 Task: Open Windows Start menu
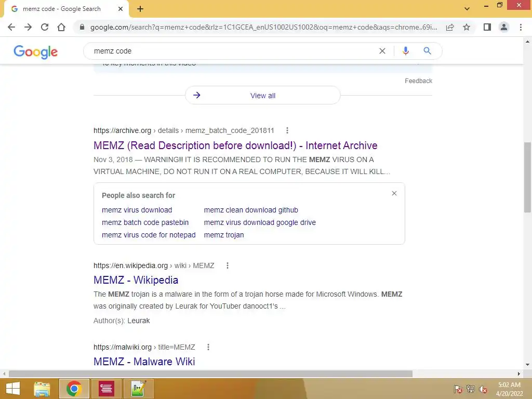pyautogui.click(x=13, y=389)
